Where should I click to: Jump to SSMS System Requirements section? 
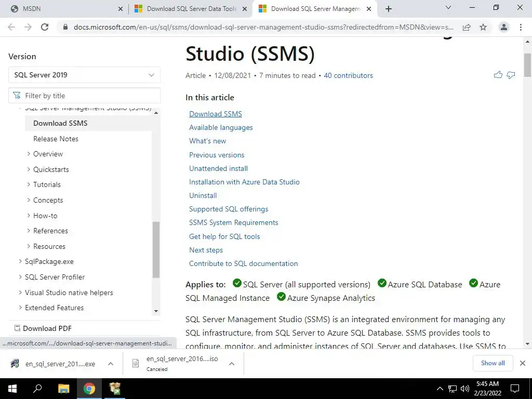click(234, 222)
